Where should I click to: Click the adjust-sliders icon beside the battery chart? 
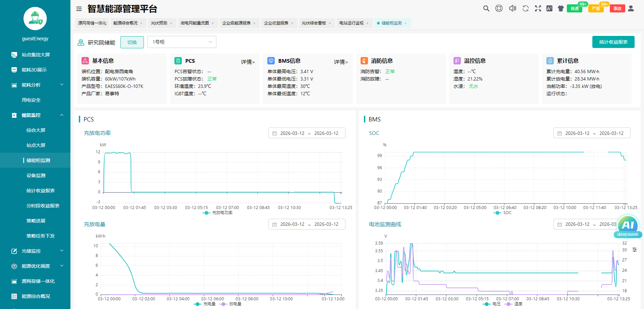click(635, 250)
